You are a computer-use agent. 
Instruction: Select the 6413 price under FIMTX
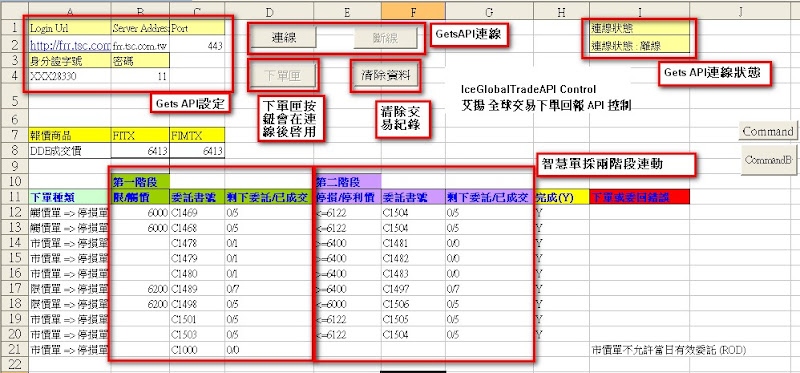[197, 151]
